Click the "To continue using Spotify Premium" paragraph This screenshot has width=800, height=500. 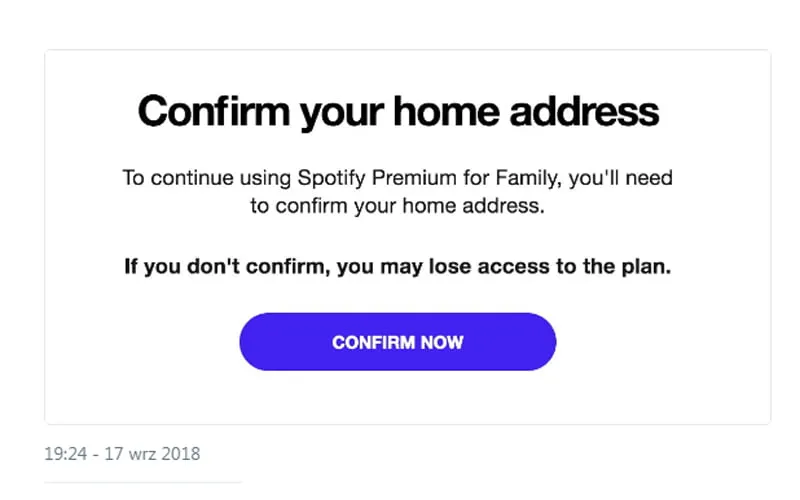(398, 193)
